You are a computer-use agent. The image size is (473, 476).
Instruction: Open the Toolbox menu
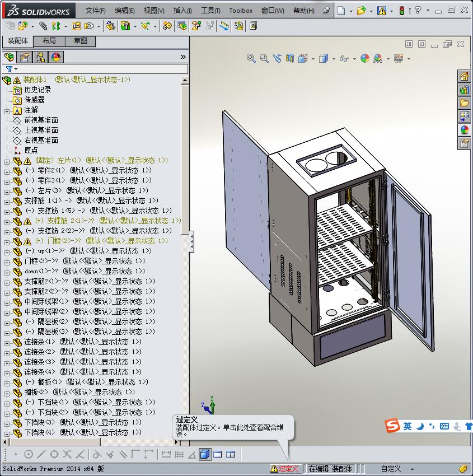241,11
